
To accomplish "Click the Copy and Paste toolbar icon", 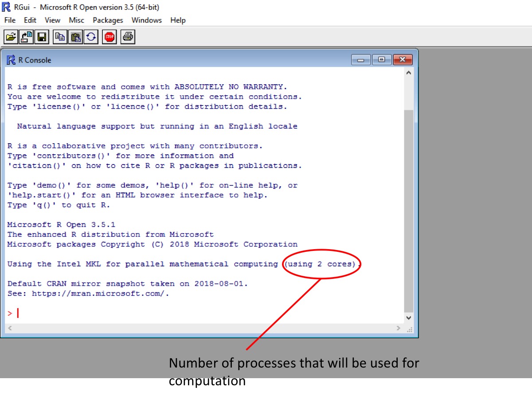I will [x=91, y=37].
